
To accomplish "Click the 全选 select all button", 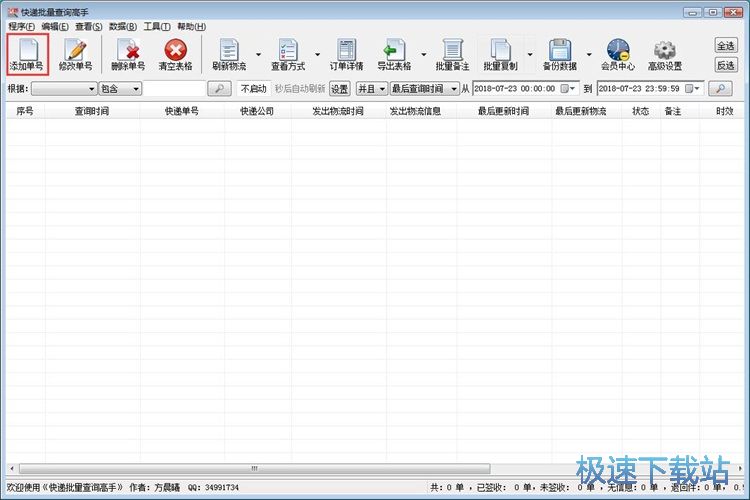I will coord(726,45).
